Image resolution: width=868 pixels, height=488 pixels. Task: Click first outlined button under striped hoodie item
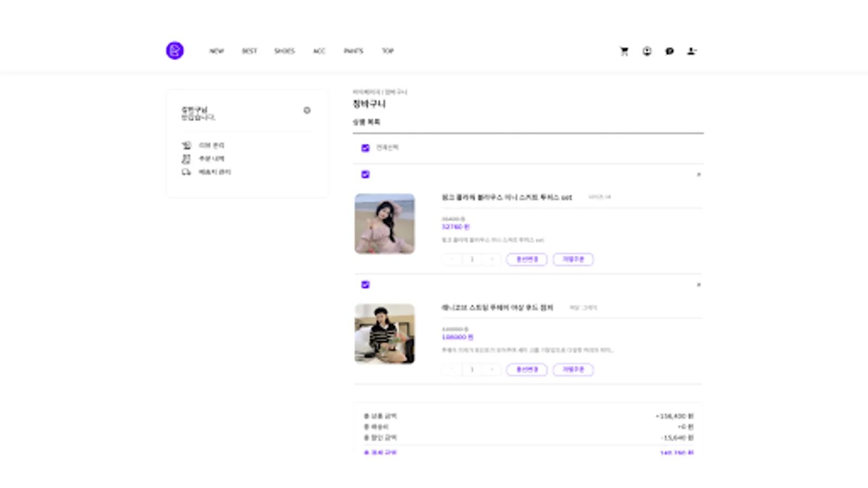coord(527,369)
